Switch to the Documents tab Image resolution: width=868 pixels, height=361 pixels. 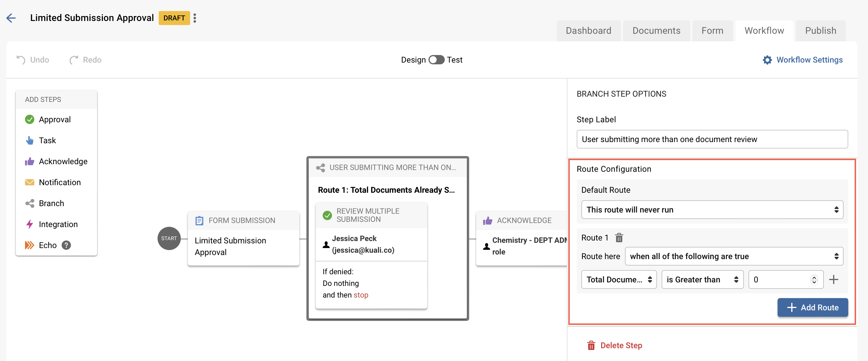click(656, 30)
